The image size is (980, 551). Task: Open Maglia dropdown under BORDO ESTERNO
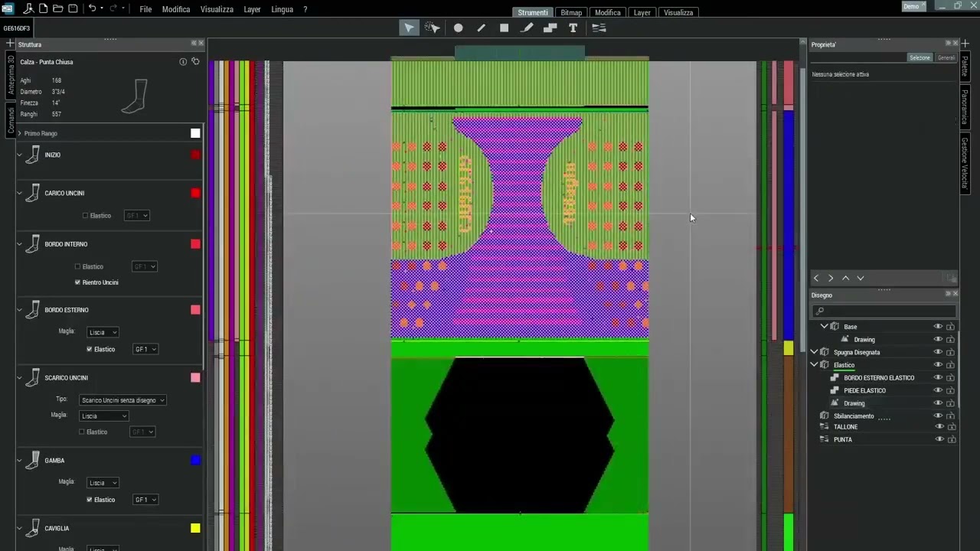[x=103, y=332]
